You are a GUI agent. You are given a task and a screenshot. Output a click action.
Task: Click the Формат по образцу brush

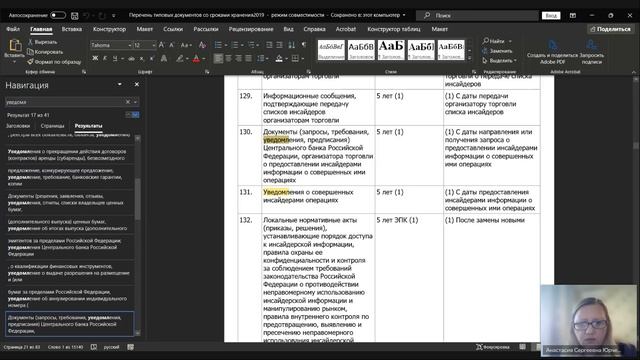(30, 62)
